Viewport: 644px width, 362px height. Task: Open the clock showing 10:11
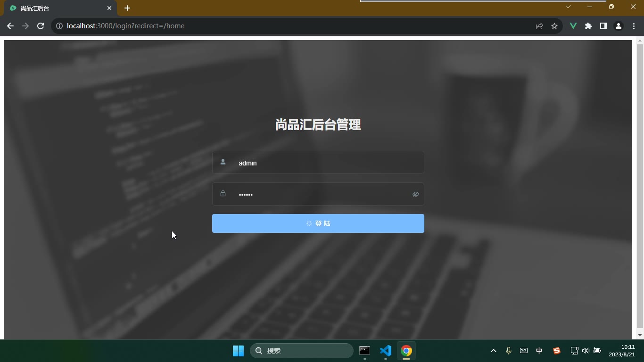click(x=622, y=351)
